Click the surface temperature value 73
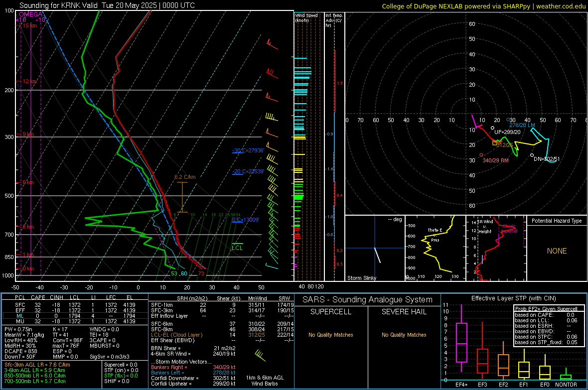 [x=201, y=273]
